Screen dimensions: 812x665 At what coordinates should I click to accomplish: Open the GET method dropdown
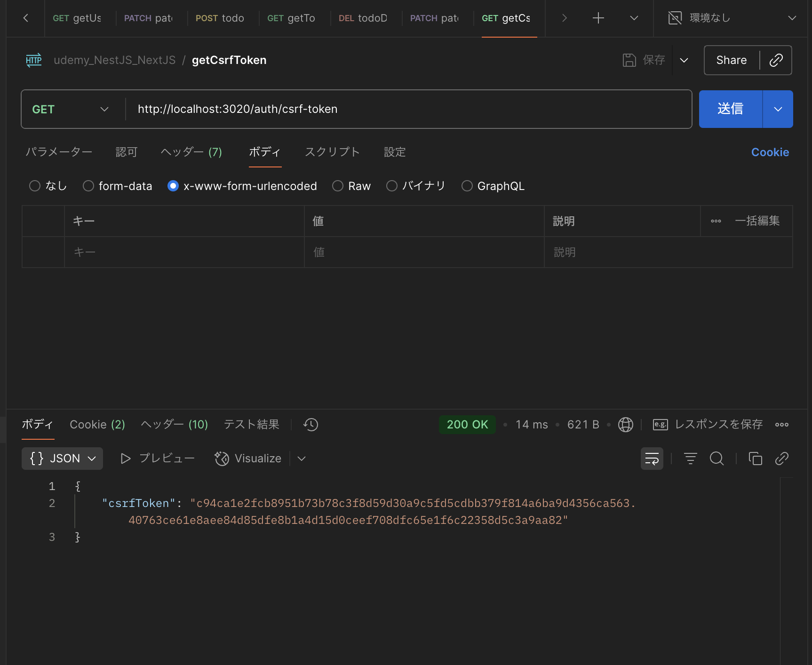(x=71, y=109)
